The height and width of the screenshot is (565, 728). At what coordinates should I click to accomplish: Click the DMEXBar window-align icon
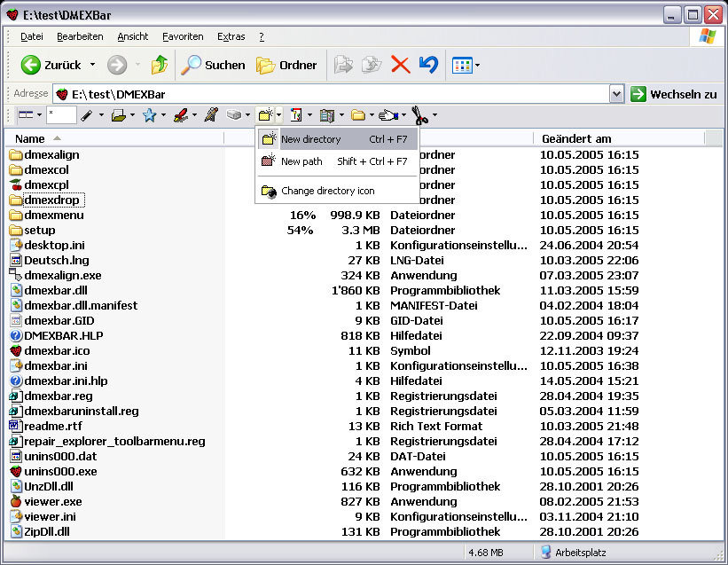tap(26, 114)
